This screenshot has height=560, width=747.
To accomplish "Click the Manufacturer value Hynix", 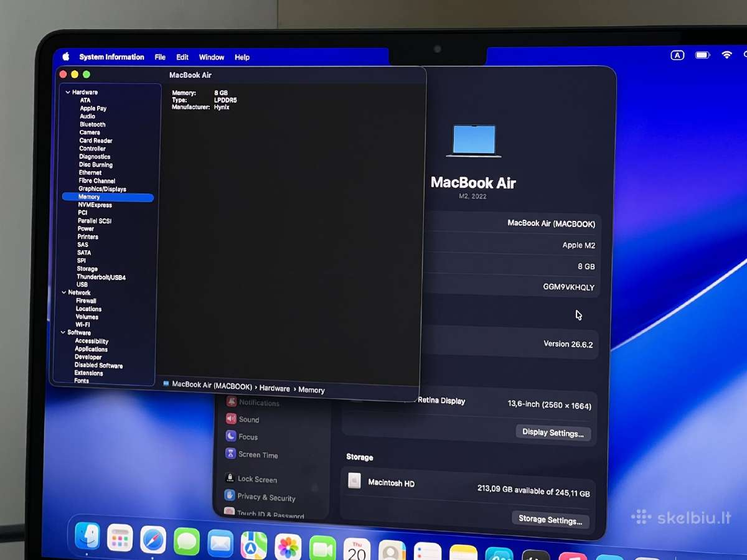I will point(222,107).
